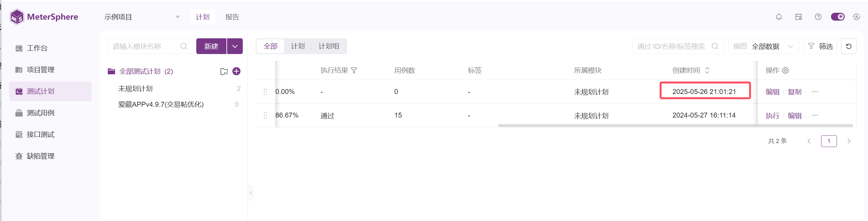This screenshot has height=221, width=868.
Task: Click 执行 link in the second row
Action: click(772, 116)
